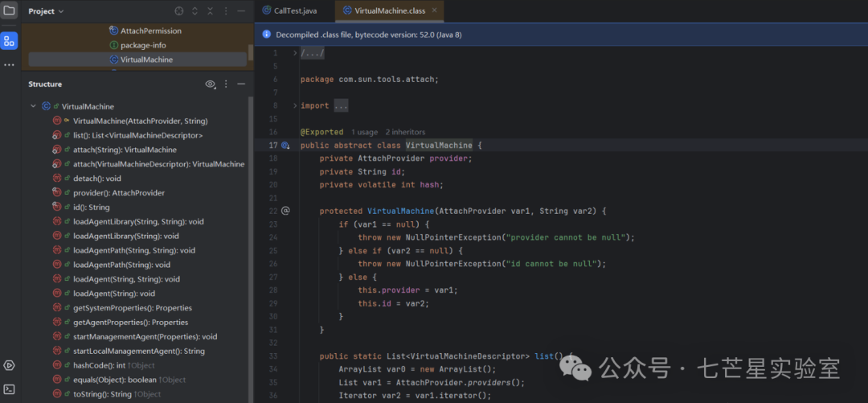Screen dimensions: 868x403
Task: Click the info icon in decompiled banner
Action: [x=266, y=35]
